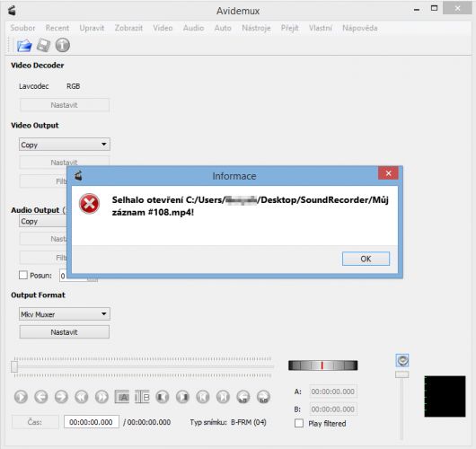Open the Zobrazit menu

coord(128,28)
